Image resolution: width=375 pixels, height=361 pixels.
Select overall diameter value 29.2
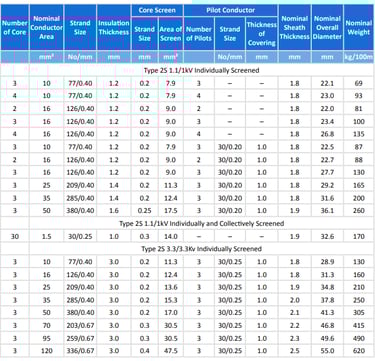tap(327, 185)
